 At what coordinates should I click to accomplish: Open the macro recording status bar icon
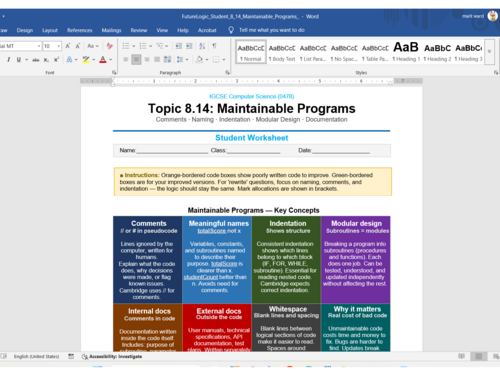pyautogui.click(x=71, y=356)
